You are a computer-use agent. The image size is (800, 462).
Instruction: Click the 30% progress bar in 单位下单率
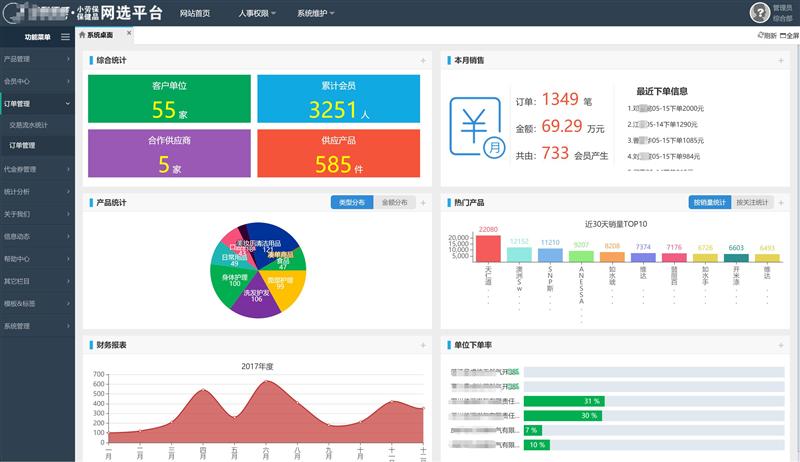(x=562, y=415)
